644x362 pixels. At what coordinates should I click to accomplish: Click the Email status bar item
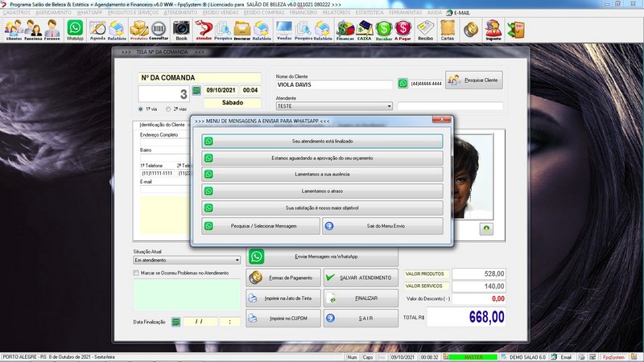(x=566, y=357)
